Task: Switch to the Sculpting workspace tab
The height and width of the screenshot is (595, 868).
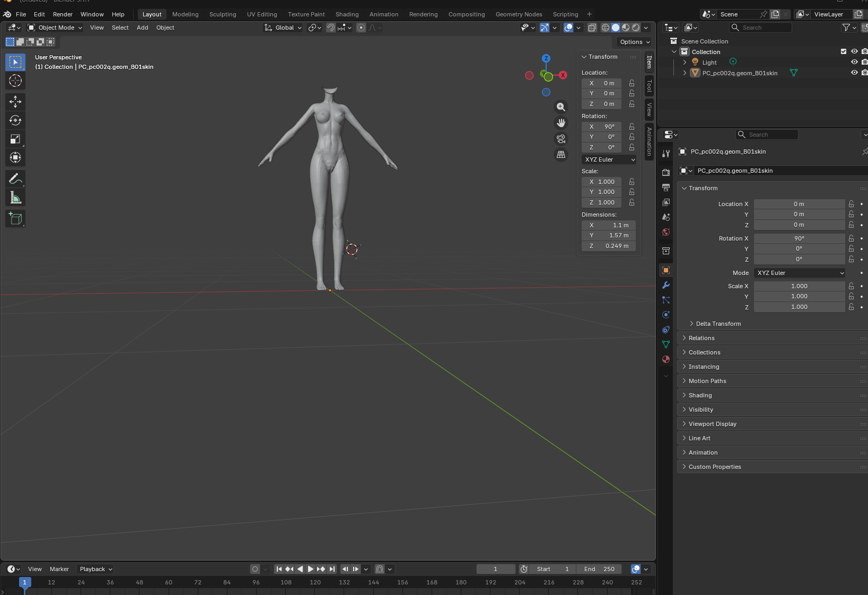Action: [x=223, y=14]
